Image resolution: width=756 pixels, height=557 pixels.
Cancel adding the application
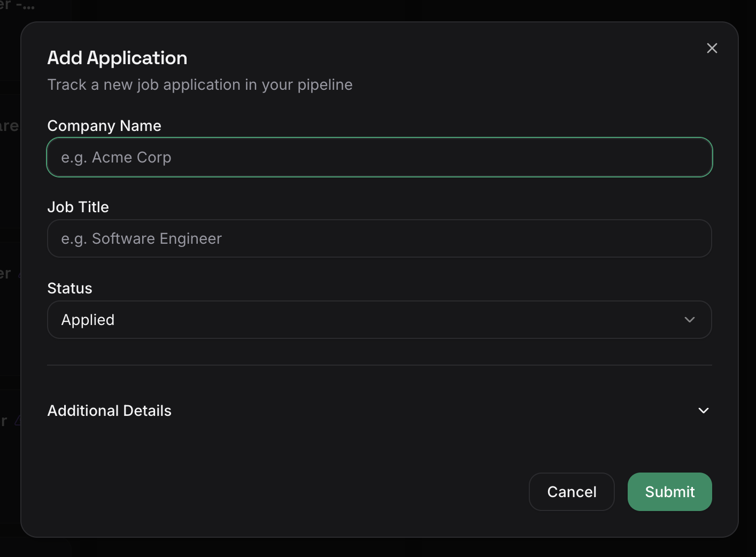click(572, 491)
